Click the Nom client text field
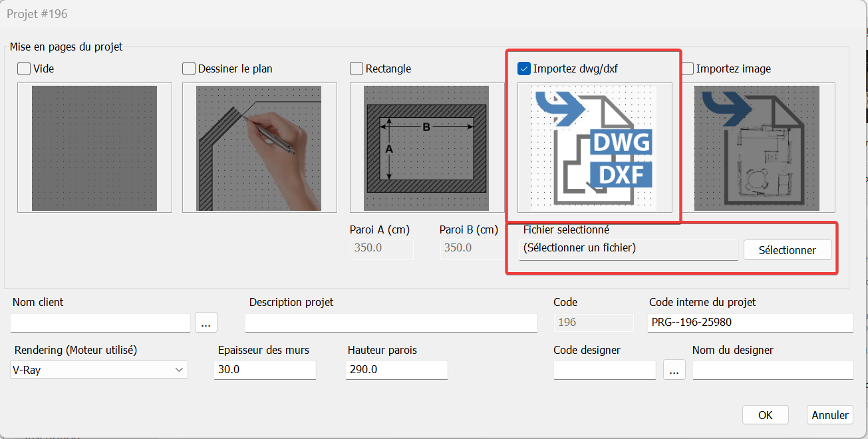868x439 pixels. click(x=101, y=323)
